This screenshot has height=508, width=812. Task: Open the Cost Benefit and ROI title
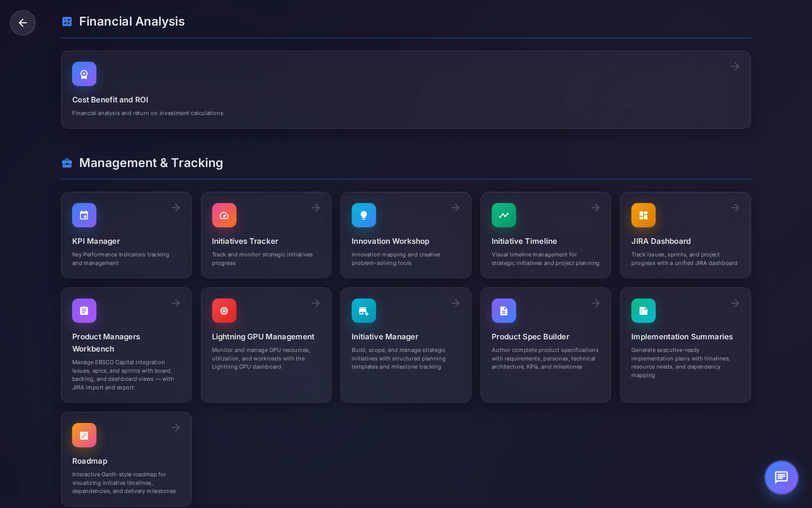[110, 100]
